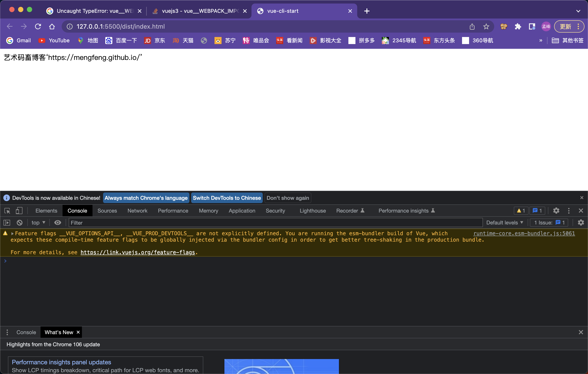The height and width of the screenshot is (374, 588).
Task: Clear the console with the ban icon
Action: 20,222
